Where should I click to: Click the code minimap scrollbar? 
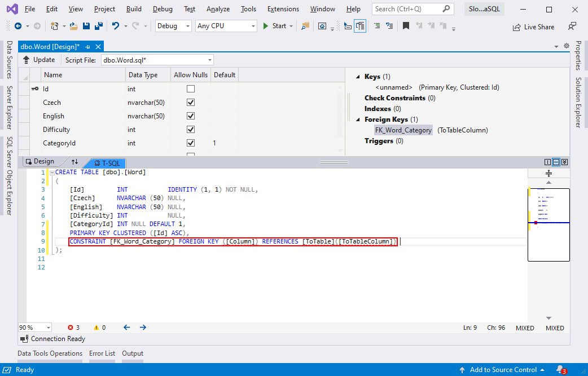[548, 224]
